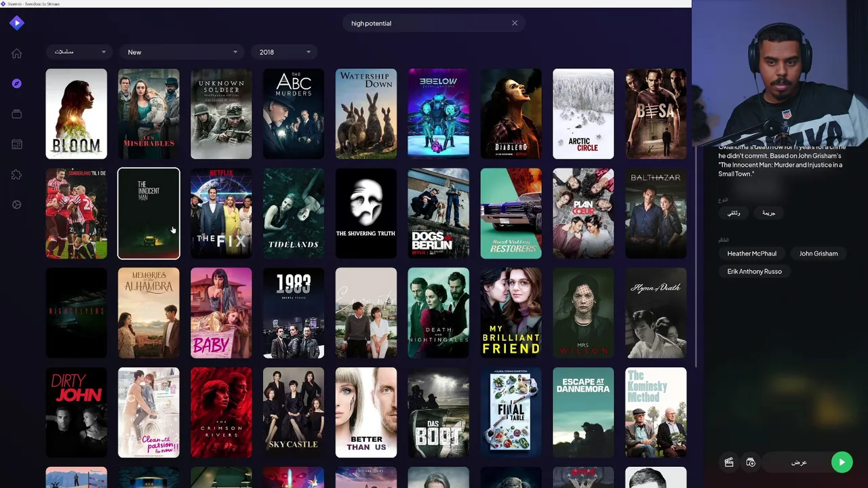Open the Better Than Us poster
Screen dimensions: 868x488
click(366, 413)
